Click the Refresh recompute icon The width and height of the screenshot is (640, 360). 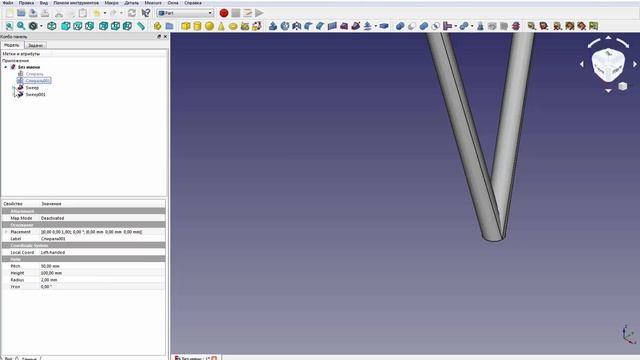coord(132,13)
